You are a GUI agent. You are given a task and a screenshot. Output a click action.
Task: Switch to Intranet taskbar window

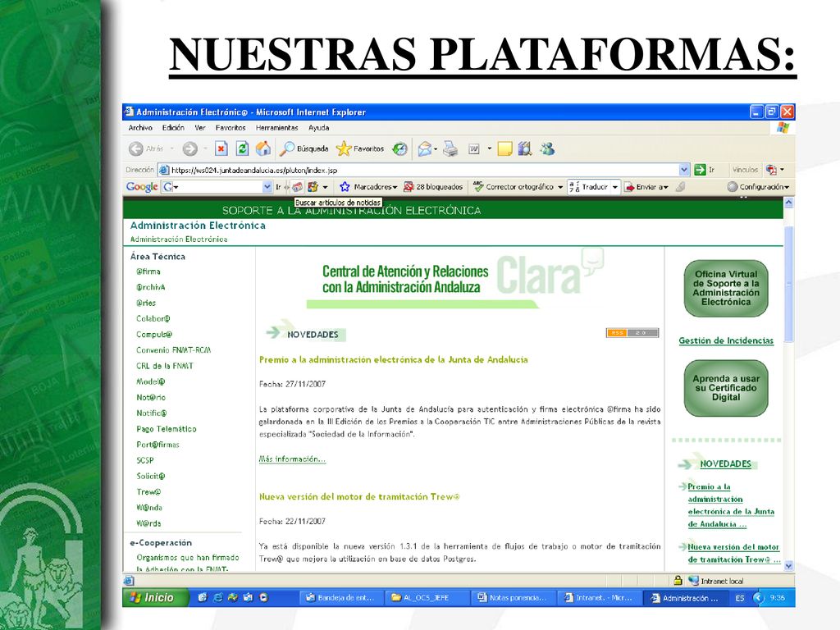(598, 597)
